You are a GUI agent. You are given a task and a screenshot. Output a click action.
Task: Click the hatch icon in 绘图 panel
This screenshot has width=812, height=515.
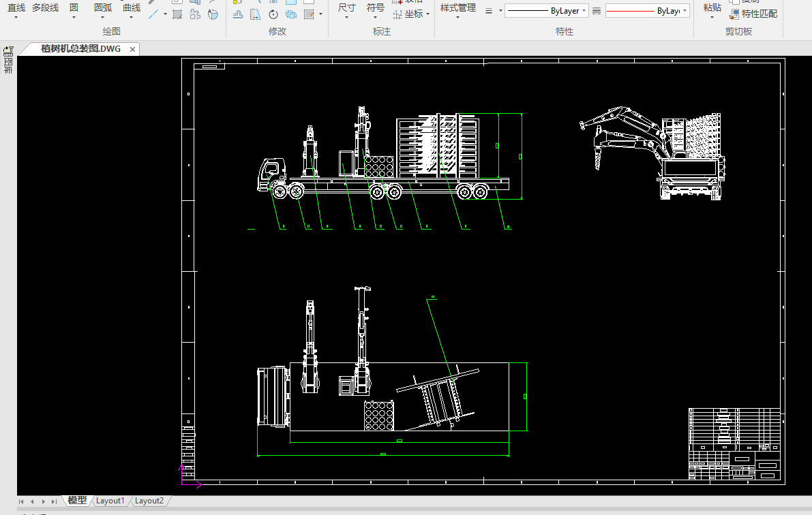(x=177, y=14)
